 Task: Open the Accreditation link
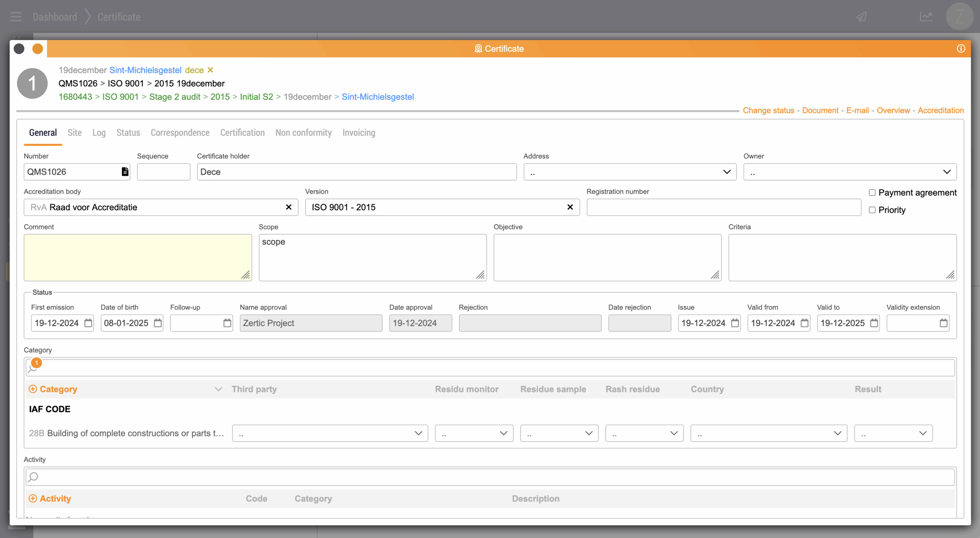point(941,110)
